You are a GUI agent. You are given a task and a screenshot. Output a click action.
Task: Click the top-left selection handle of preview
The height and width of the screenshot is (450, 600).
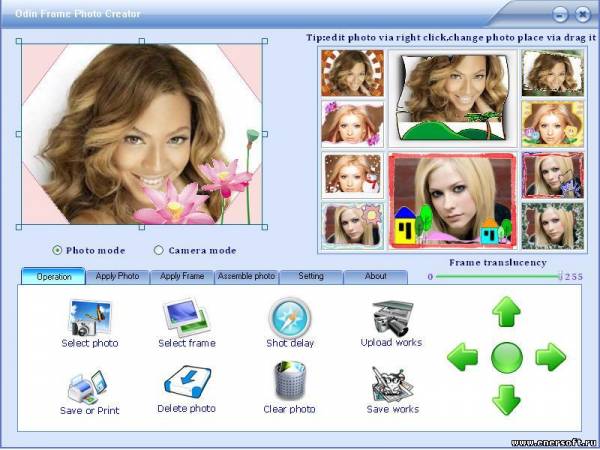[x=19, y=41]
